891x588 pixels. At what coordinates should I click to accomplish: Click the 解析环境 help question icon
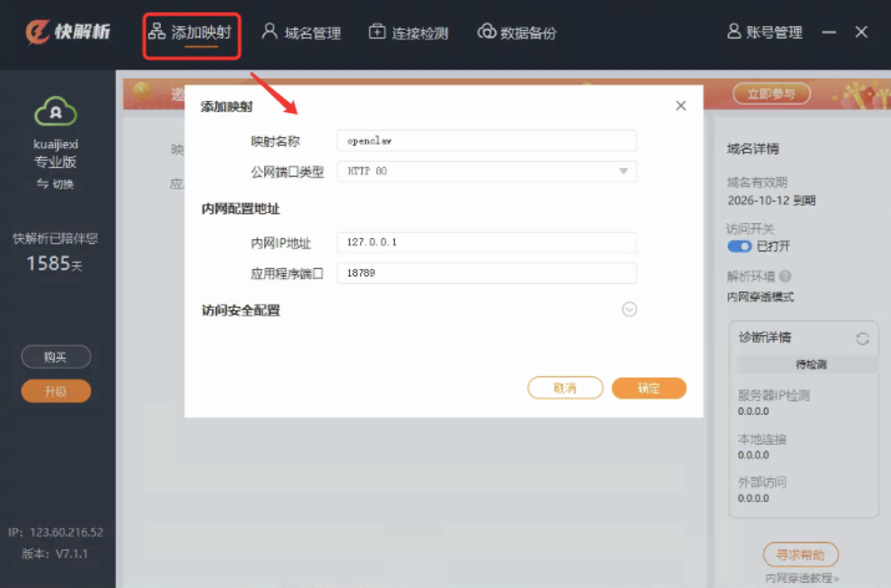(x=785, y=277)
